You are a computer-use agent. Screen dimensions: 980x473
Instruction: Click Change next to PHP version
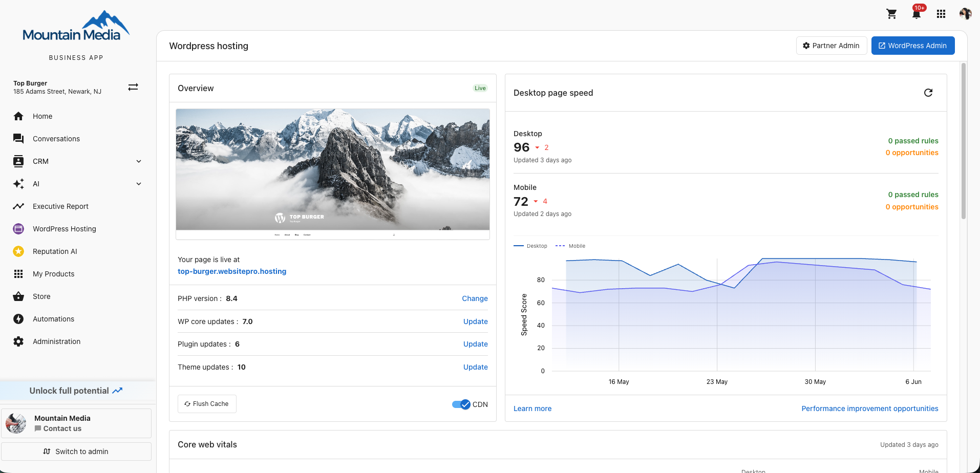(x=475, y=298)
